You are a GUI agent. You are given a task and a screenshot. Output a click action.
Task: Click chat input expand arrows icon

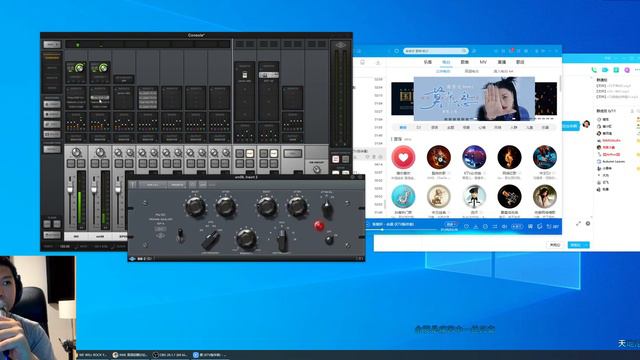(x=578, y=224)
